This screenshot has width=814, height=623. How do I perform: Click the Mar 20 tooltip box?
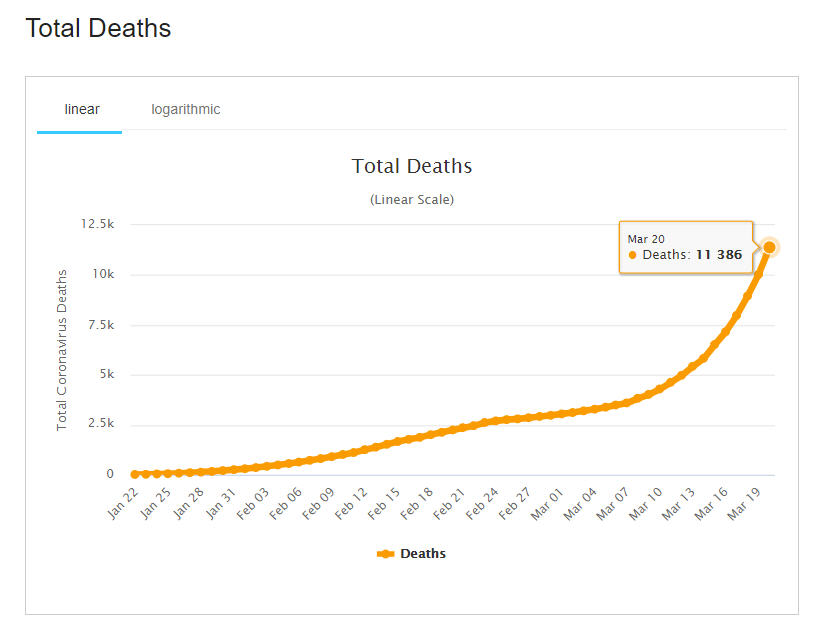pos(685,247)
